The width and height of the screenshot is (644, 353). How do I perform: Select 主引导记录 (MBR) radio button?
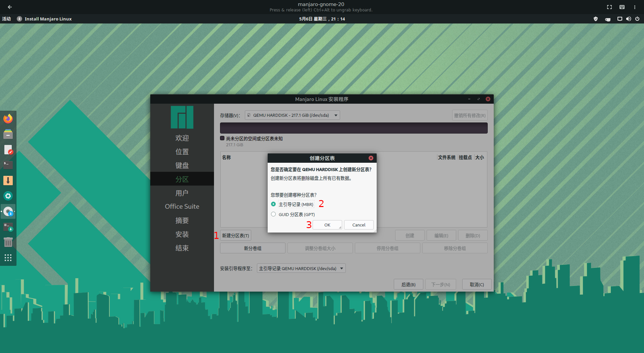tap(273, 204)
